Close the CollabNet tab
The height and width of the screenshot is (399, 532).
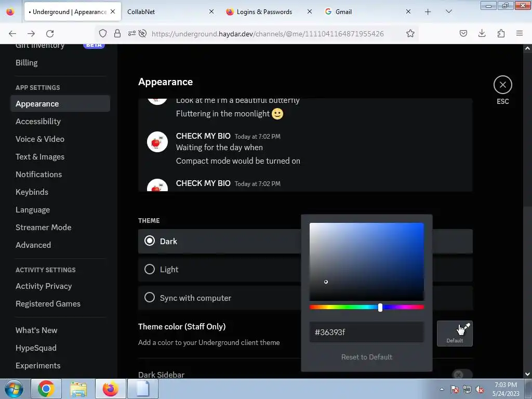click(x=211, y=11)
